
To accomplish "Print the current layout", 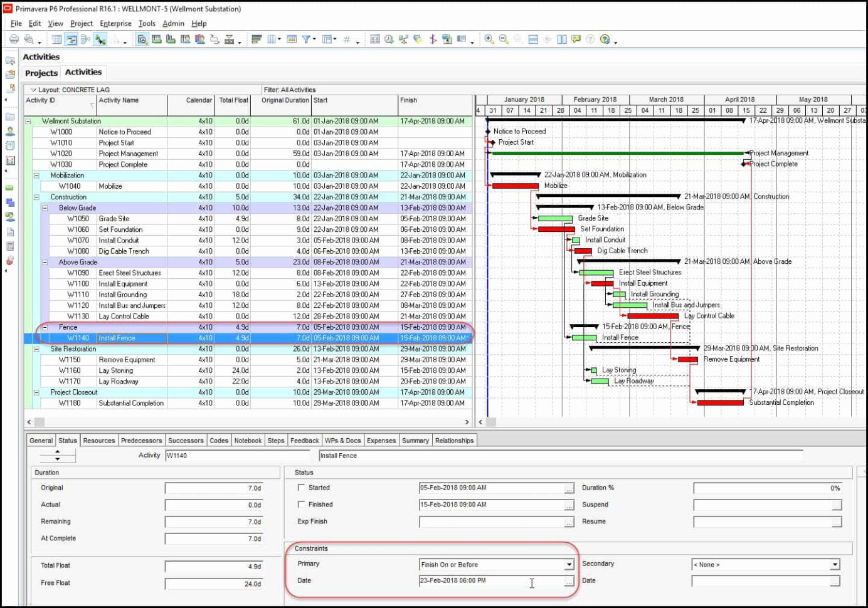I will point(13,39).
